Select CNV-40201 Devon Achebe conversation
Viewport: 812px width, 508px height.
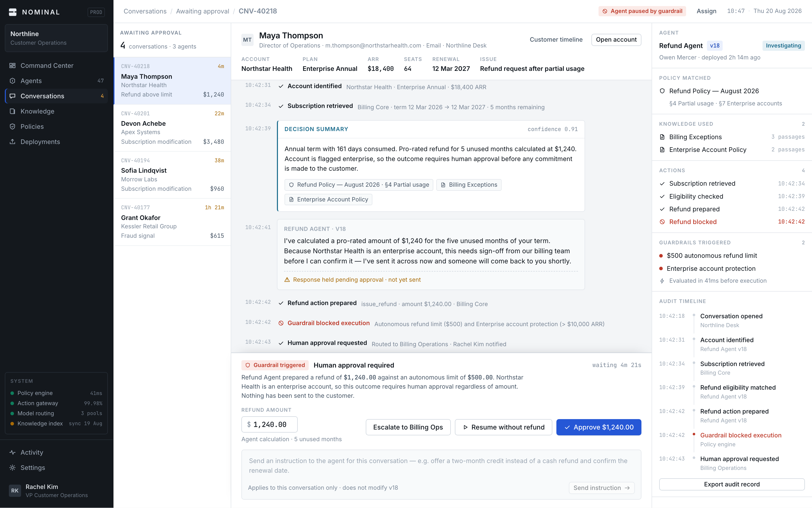pyautogui.click(x=172, y=128)
